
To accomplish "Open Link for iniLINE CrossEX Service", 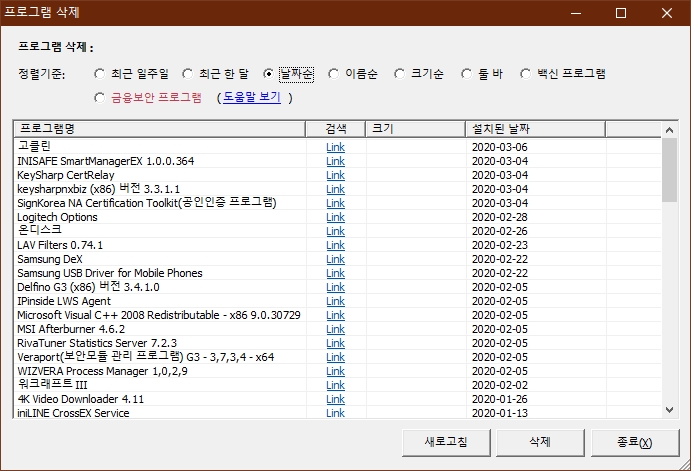I will pos(335,413).
